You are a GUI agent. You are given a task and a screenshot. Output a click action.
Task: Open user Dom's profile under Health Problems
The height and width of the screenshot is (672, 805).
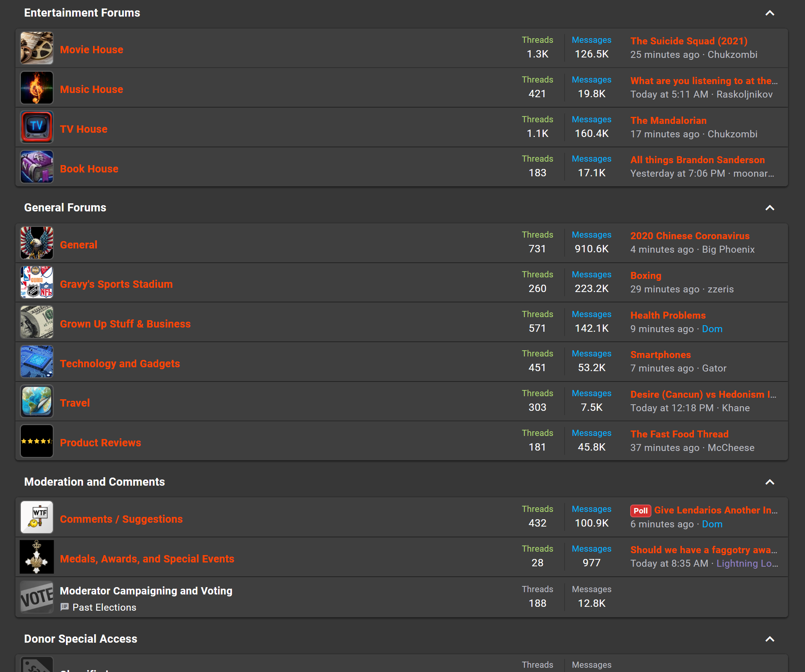point(712,329)
